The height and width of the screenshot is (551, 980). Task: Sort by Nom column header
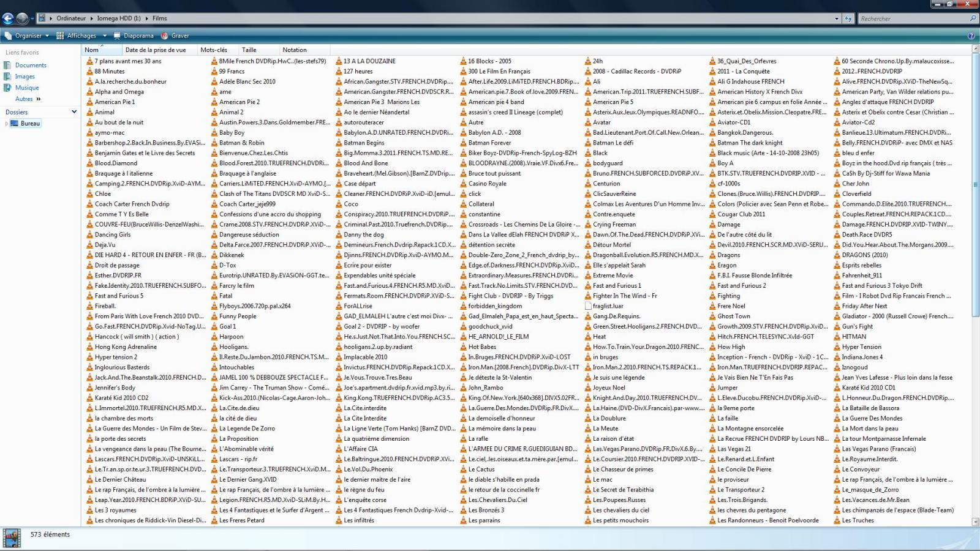coord(102,50)
